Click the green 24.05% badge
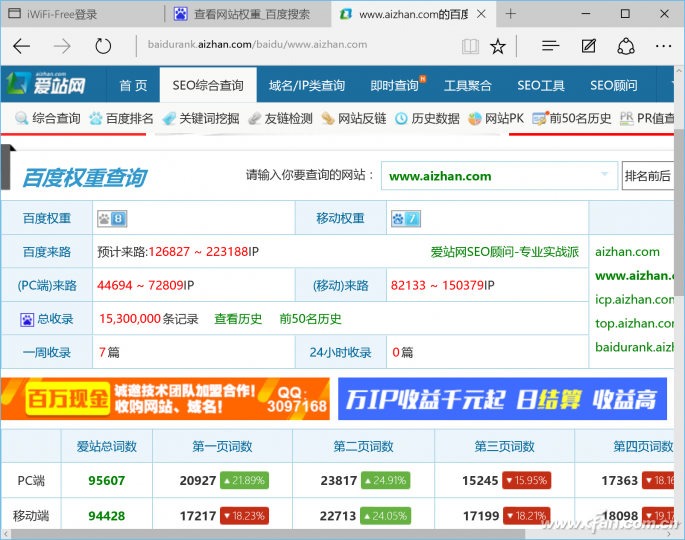 click(386, 516)
